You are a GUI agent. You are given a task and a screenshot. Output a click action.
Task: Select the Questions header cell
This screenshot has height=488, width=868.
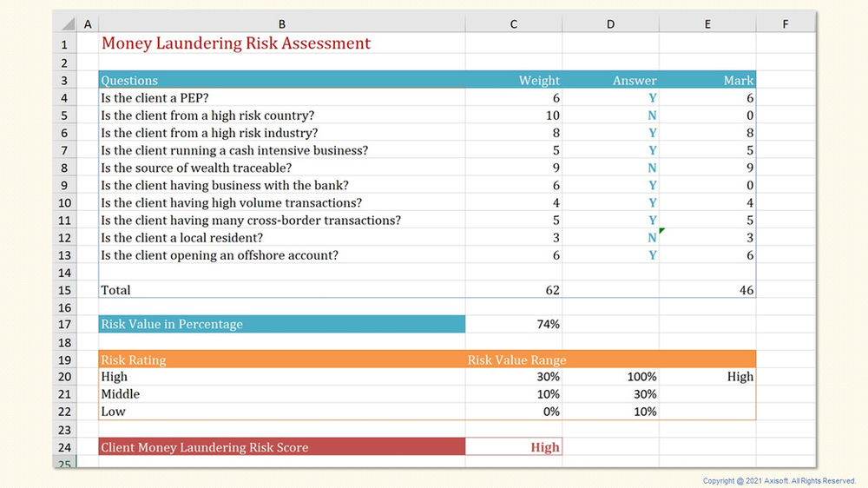coord(282,80)
